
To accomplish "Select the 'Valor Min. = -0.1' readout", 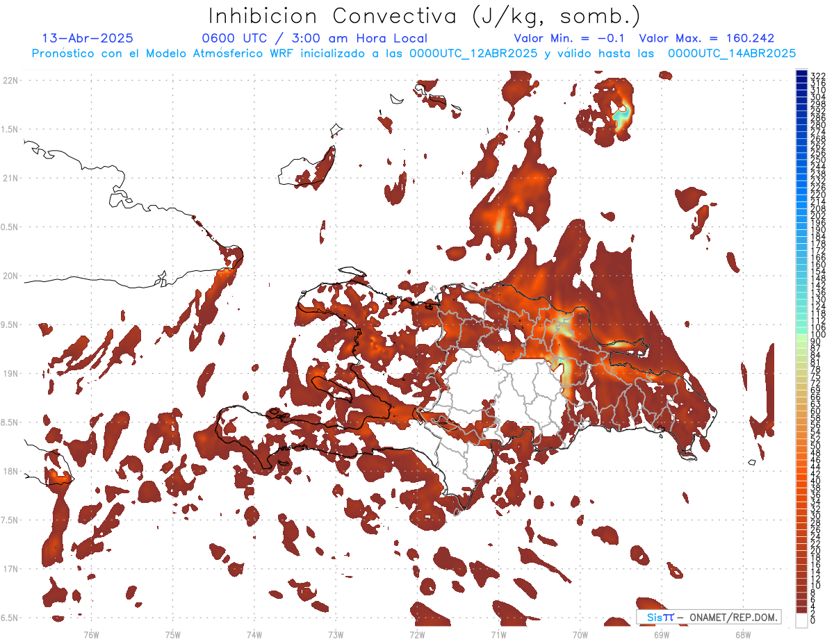I will click(569, 38).
